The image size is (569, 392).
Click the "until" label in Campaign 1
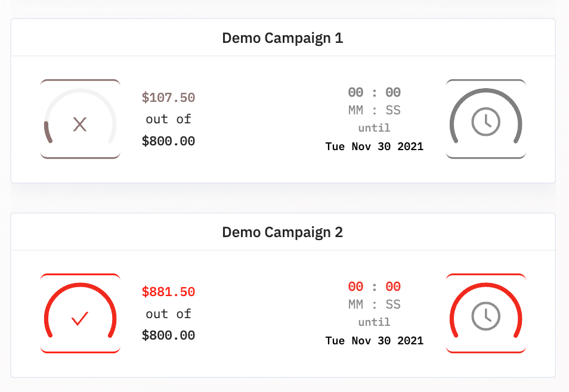[375, 128]
